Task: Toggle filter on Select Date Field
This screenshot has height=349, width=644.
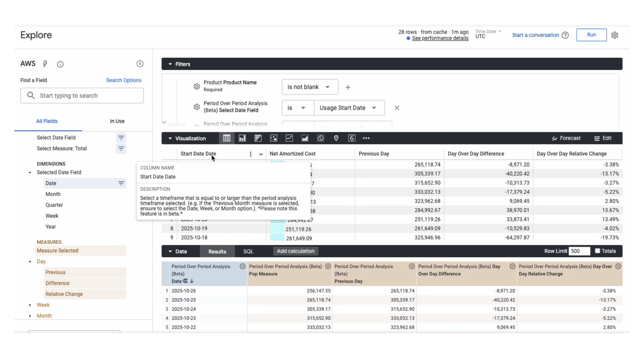Action: [121, 138]
